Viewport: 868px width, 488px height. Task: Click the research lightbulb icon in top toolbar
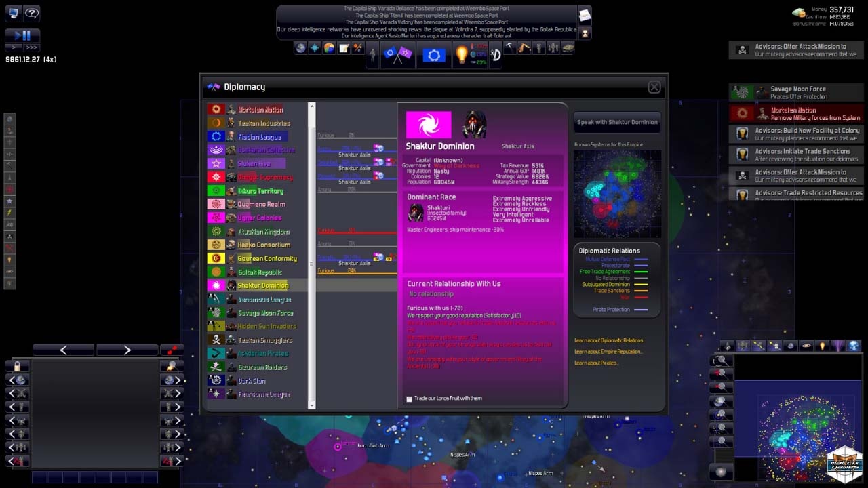[462, 55]
